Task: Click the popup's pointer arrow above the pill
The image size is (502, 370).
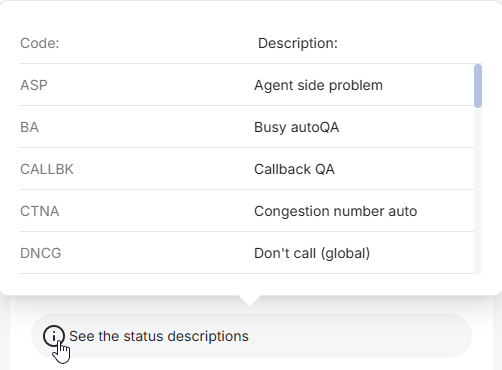Action: pyautogui.click(x=249, y=300)
